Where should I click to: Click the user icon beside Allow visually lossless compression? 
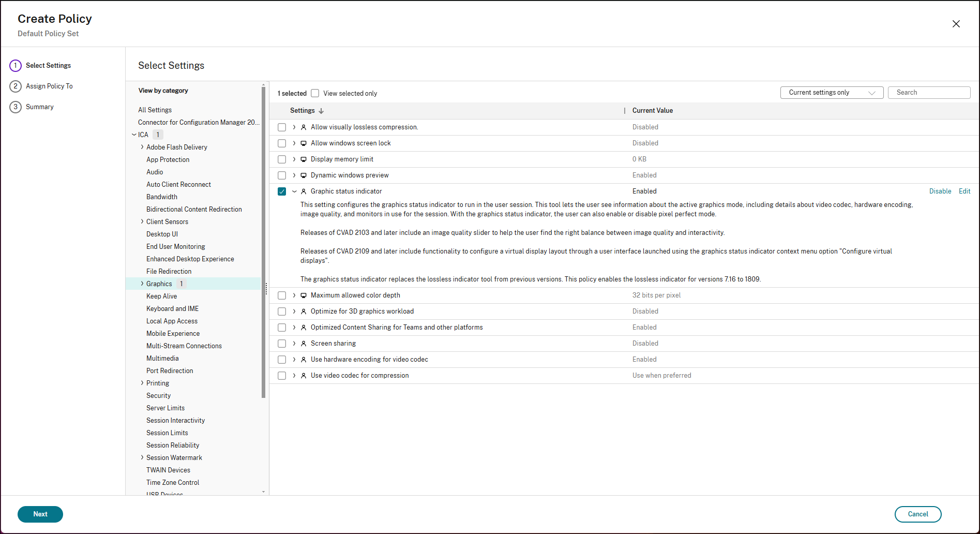tap(304, 127)
